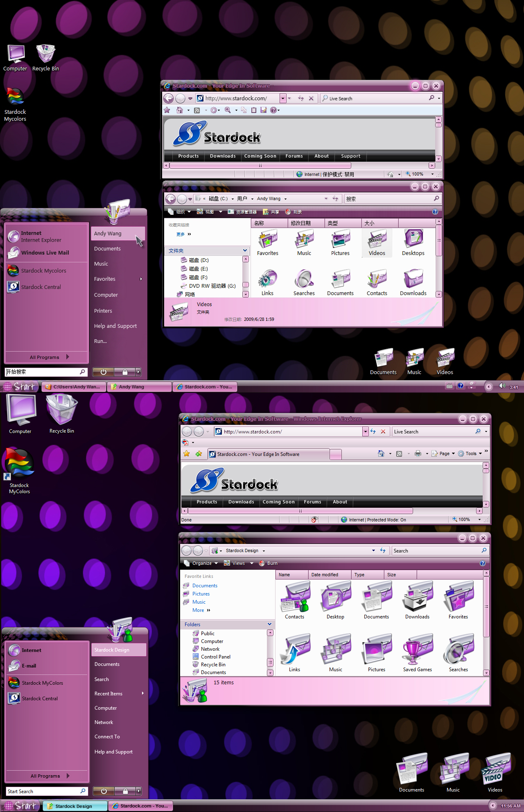Viewport: 524px width, 812px height.
Task: Open zoom 100% dropdown in bottom IE status bar
Action: click(480, 519)
